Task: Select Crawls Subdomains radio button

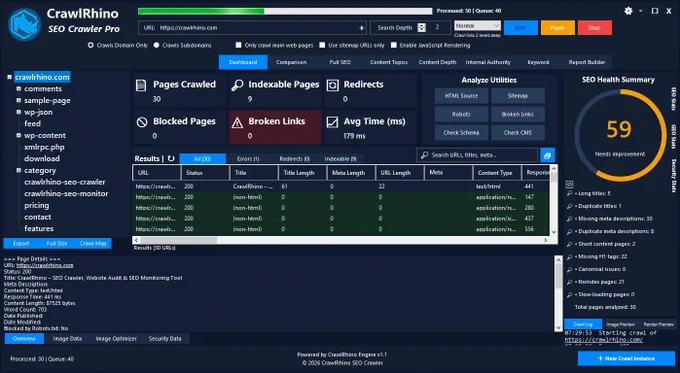Action: [x=156, y=45]
